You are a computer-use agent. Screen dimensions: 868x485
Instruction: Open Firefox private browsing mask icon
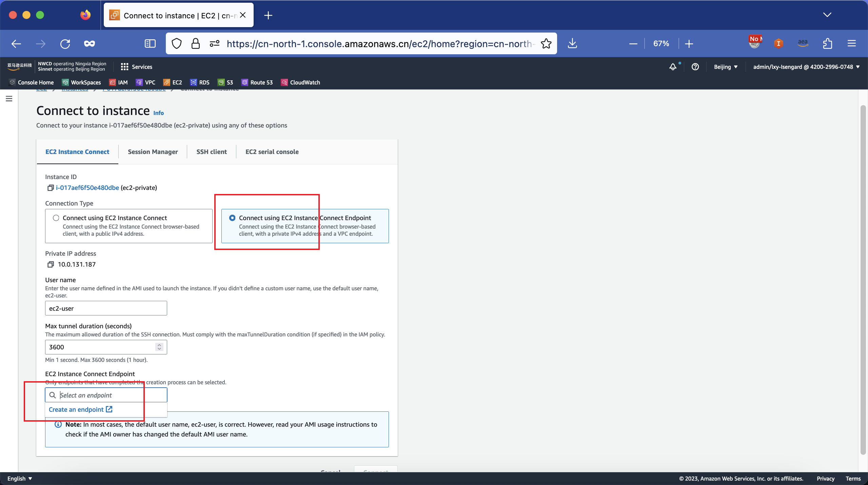click(90, 44)
